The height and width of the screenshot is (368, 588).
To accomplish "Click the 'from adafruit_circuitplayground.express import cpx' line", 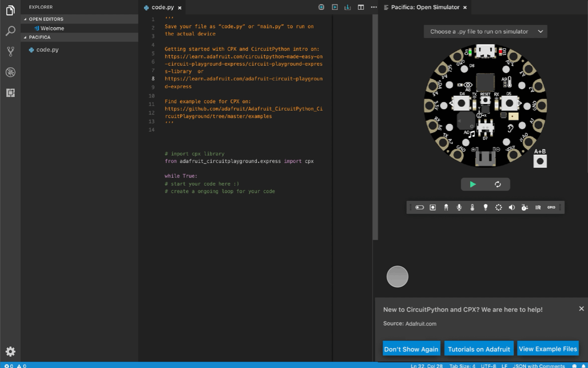I will coord(239,161).
